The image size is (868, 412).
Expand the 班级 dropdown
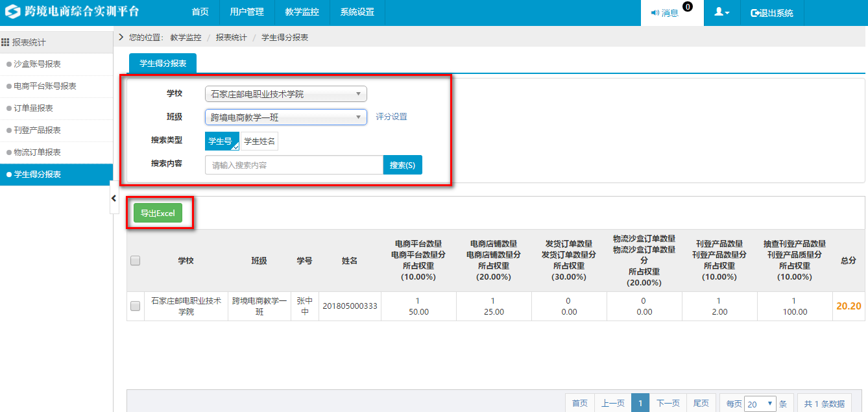[285, 117]
